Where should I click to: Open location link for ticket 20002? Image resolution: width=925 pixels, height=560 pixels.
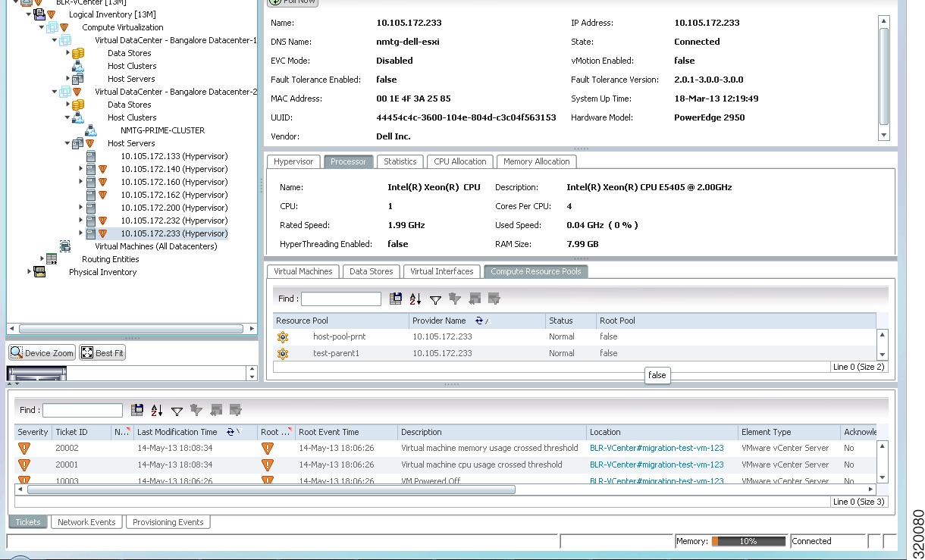pyautogui.click(x=657, y=448)
